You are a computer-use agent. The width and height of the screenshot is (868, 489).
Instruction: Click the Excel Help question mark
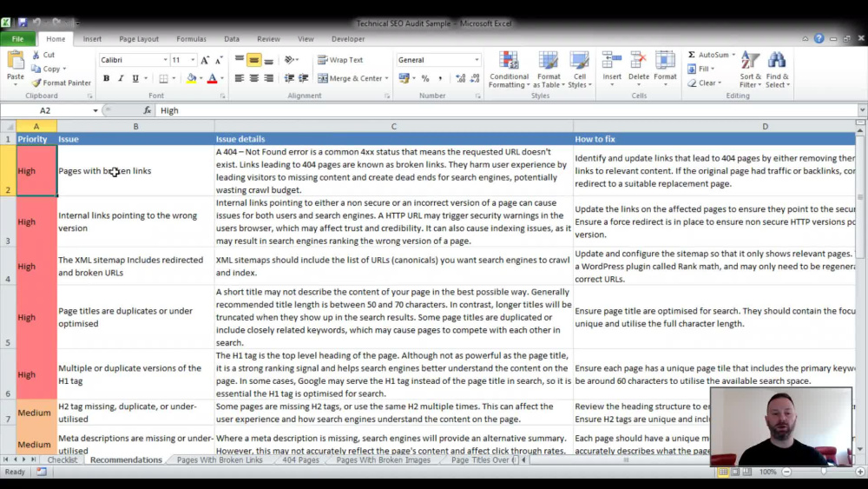[819, 38]
